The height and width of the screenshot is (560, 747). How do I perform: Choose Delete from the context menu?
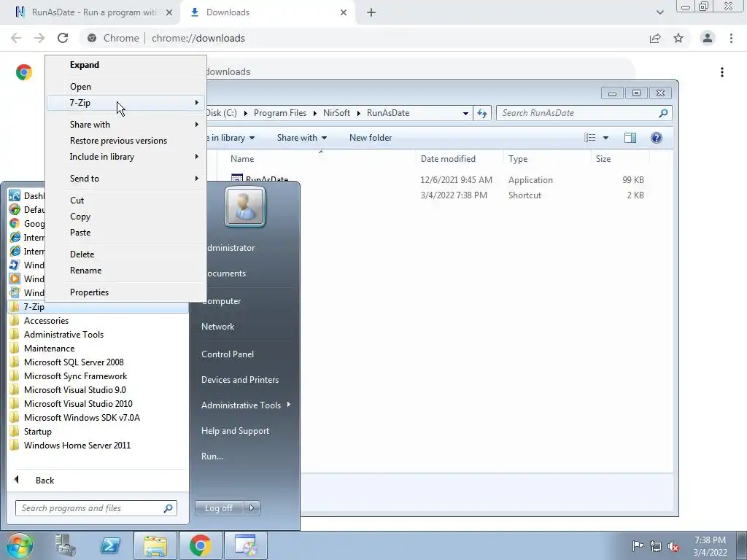pyautogui.click(x=126, y=254)
